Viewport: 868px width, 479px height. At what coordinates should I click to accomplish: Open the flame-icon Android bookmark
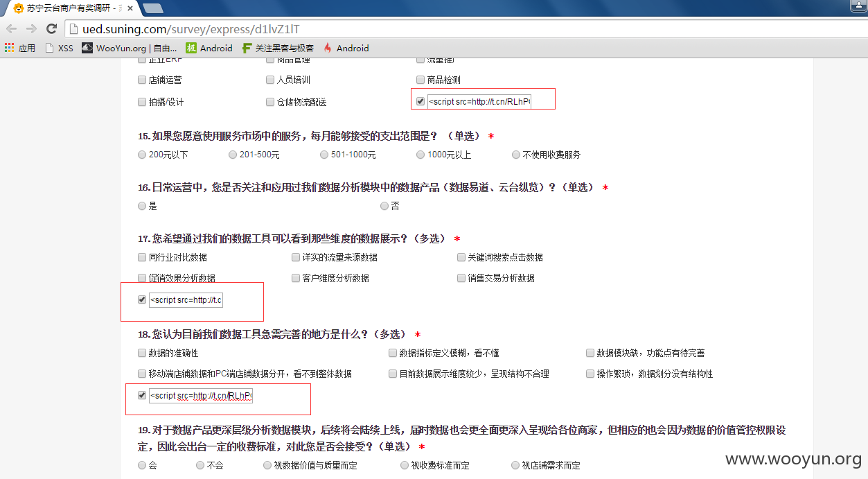[x=346, y=48]
